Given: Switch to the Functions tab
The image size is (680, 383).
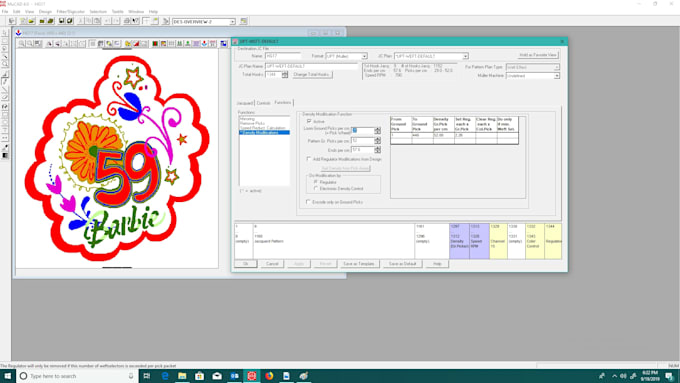Looking at the screenshot, I should coord(283,103).
